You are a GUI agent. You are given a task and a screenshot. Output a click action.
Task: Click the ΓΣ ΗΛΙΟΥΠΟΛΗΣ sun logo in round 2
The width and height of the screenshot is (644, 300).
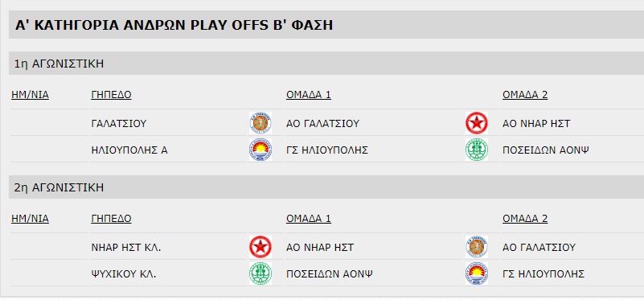(477, 273)
